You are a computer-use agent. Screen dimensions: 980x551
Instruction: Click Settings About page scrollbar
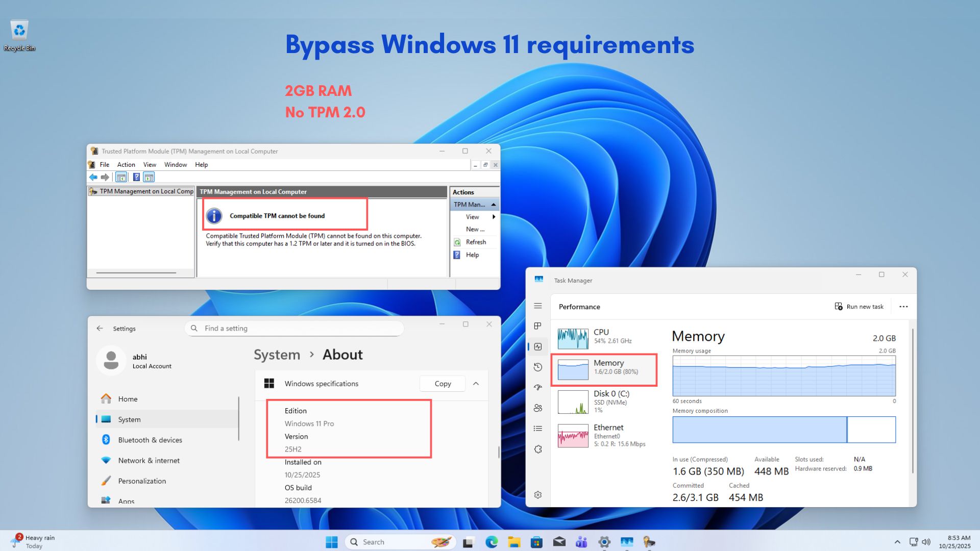499,452
